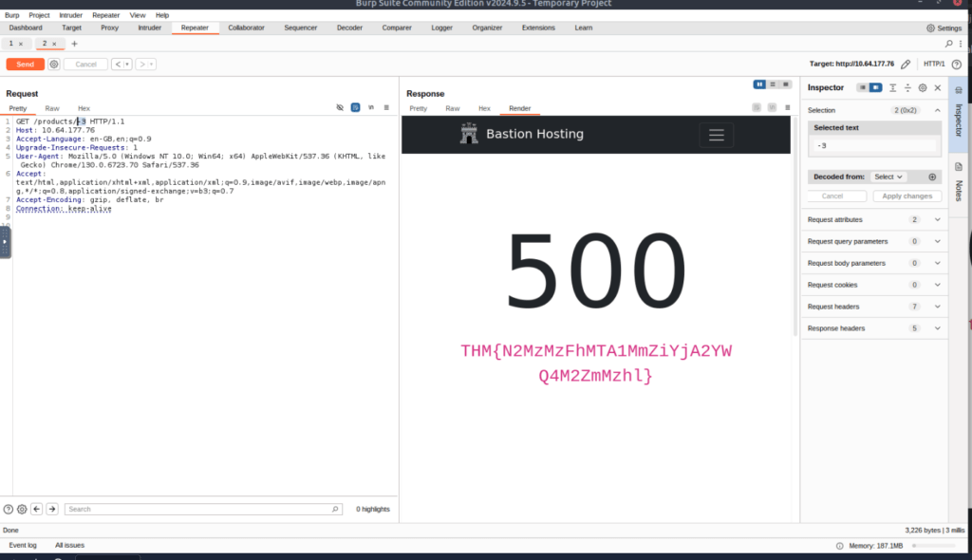This screenshot has height=560, width=972.
Task: Click memory usage bar in status bar
Action: click(934, 546)
